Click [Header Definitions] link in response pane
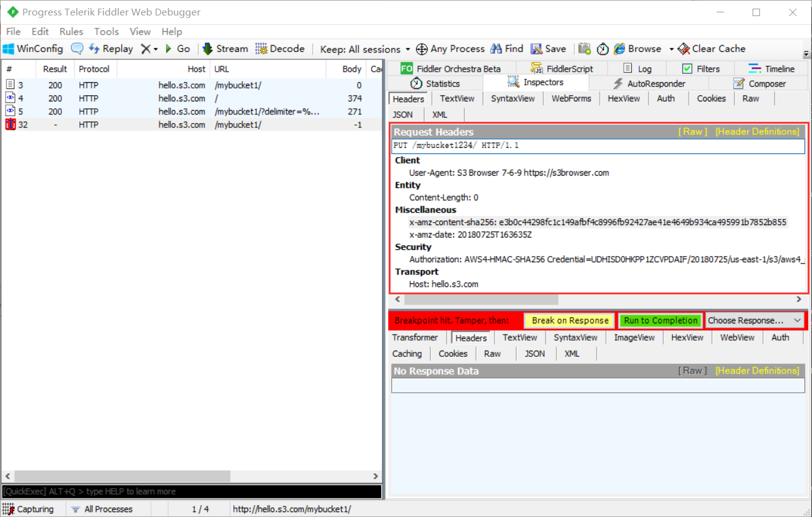812x517 pixels. (x=758, y=370)
